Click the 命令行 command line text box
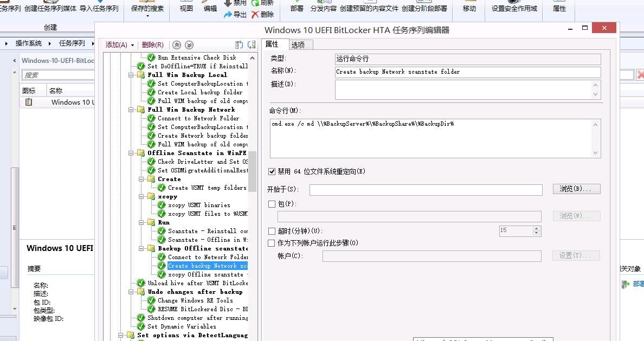 tap(435, 138)
